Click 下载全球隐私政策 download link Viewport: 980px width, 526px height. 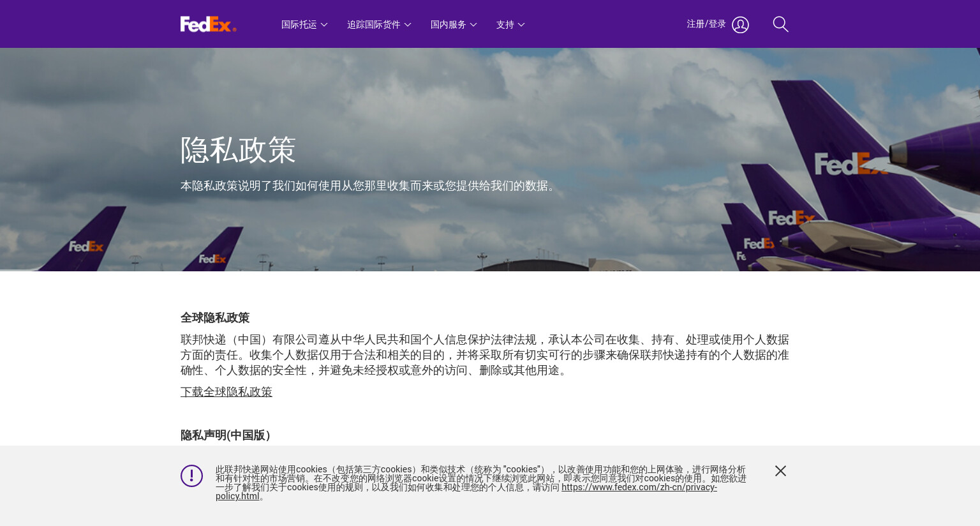tap(226, 392)
